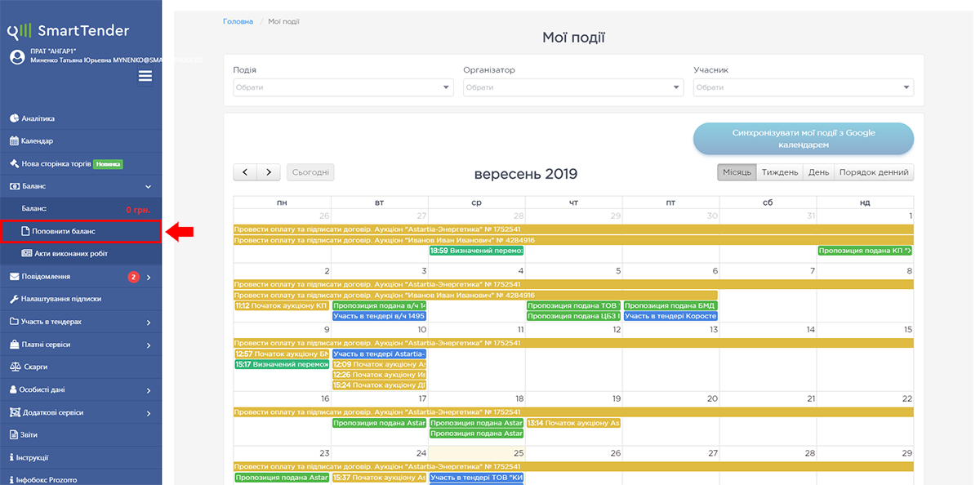Image resolution: width=980 pixels, height=485 pixels.
Task: Click the user profile avatar icon
Action: pos(16,56)
